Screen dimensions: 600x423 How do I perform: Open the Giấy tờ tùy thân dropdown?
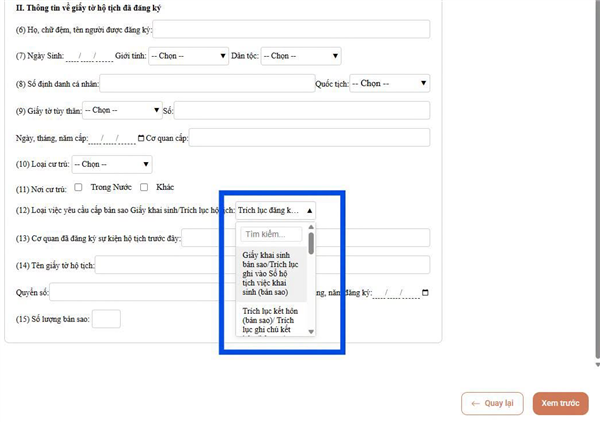pos(122,110)
